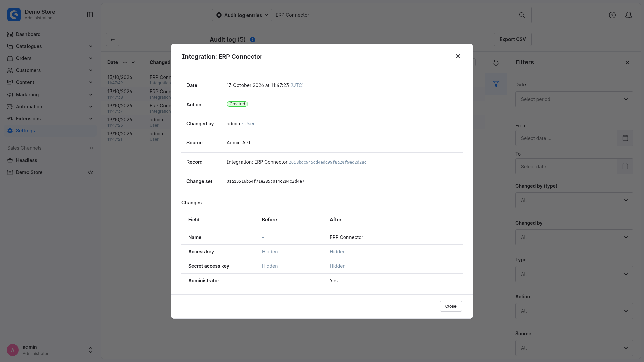Click the Created action badge

[237, 104]
